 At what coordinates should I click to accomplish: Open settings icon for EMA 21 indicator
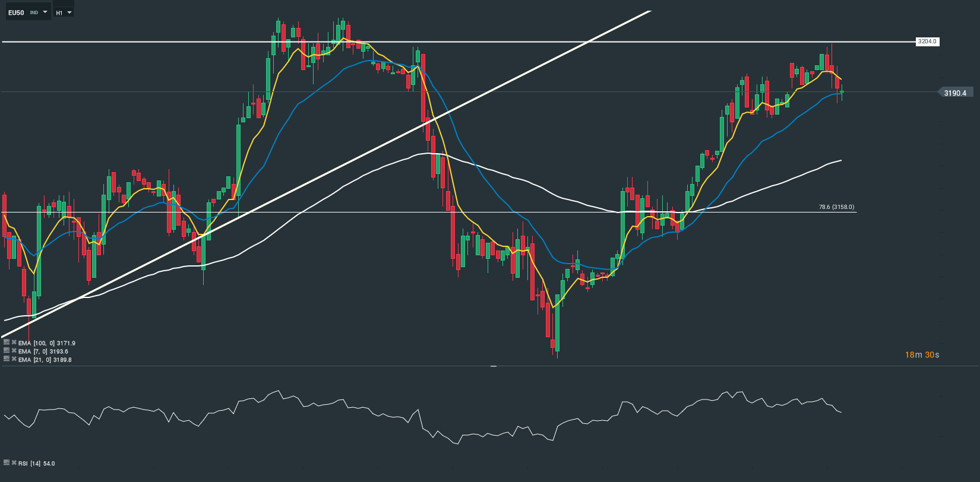tap(7, 359)
